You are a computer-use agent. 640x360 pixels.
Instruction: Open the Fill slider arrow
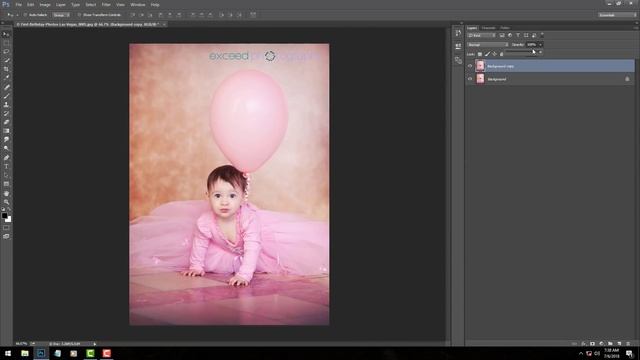[x=540, y=52]
